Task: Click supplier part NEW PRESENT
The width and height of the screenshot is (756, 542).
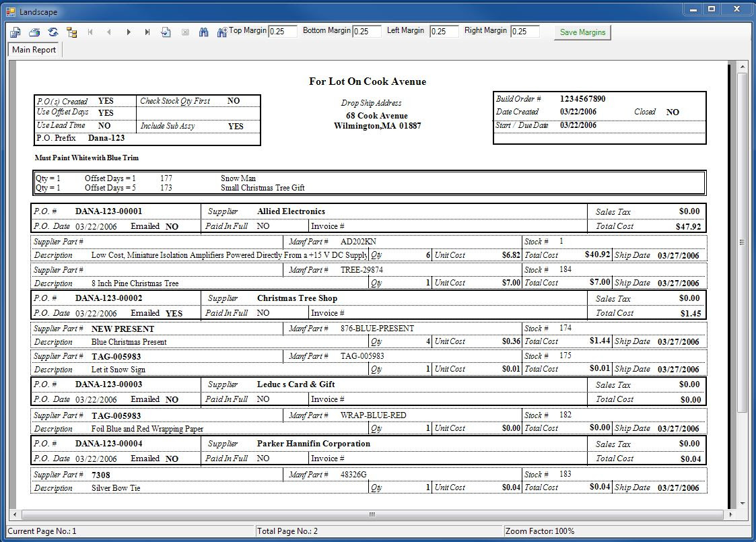Action: click(x=123, y=329)
